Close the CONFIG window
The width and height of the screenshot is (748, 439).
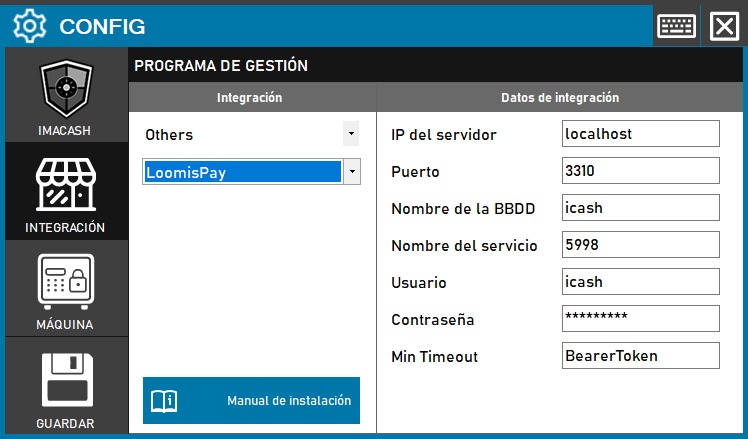tap(723, 26)
